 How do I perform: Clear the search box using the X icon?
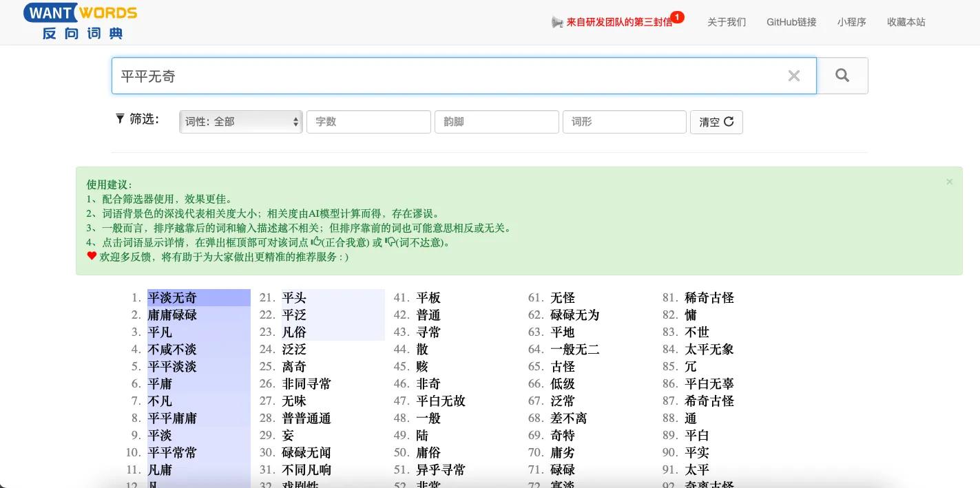(793, 76)
